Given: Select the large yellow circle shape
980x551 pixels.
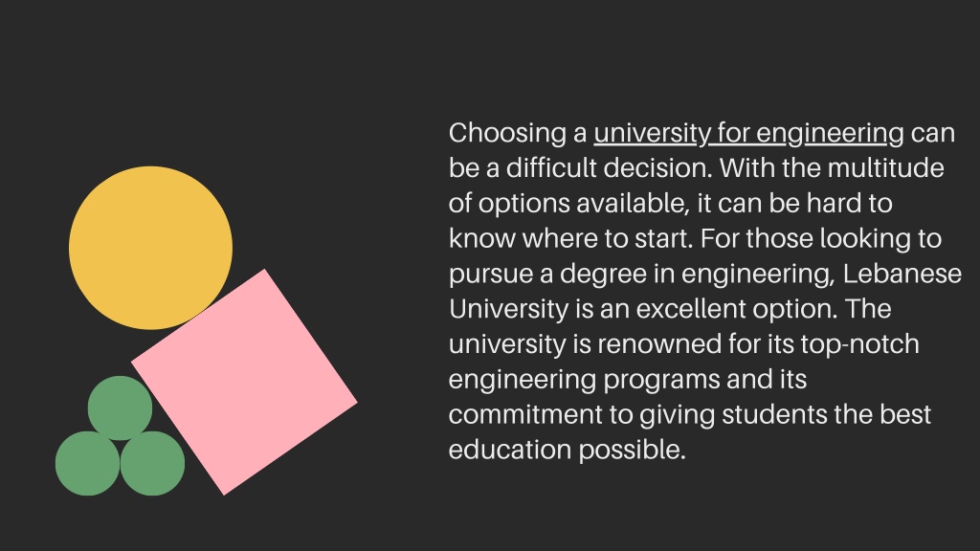Looking at the screenshot, I should 150,248.
